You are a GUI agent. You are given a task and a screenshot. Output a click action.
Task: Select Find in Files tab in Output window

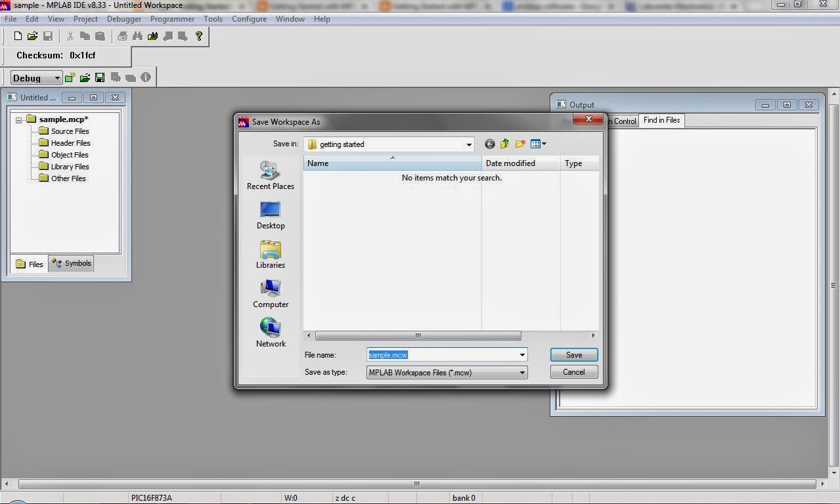point(661,120)
